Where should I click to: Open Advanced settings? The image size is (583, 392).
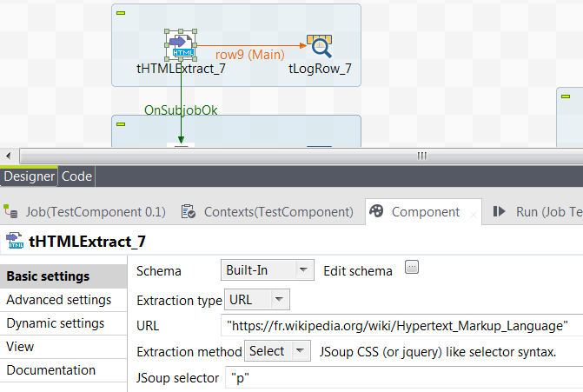click(59, 300)
